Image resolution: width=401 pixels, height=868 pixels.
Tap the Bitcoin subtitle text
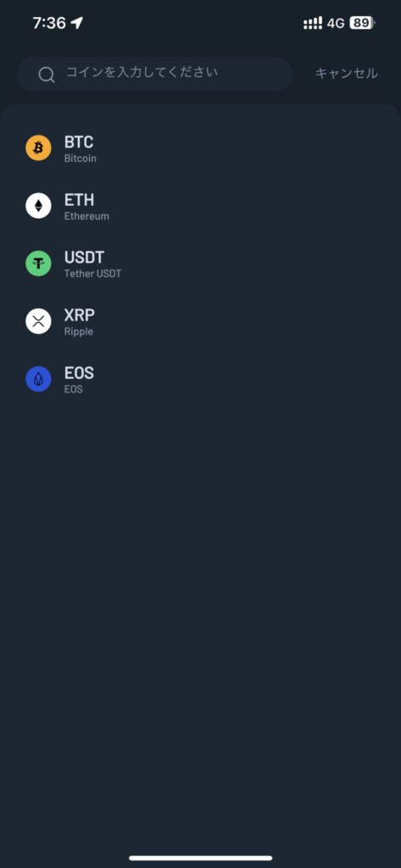click(81, 159)
